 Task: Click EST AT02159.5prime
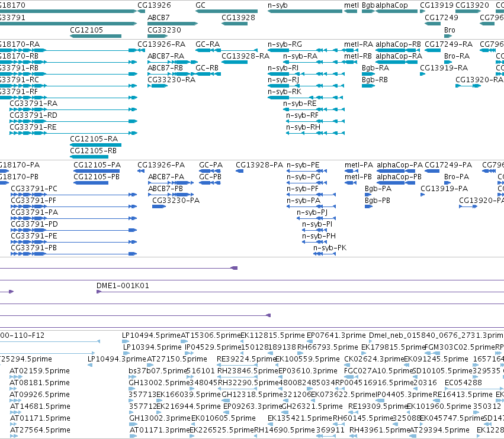[x=40, y=371]
